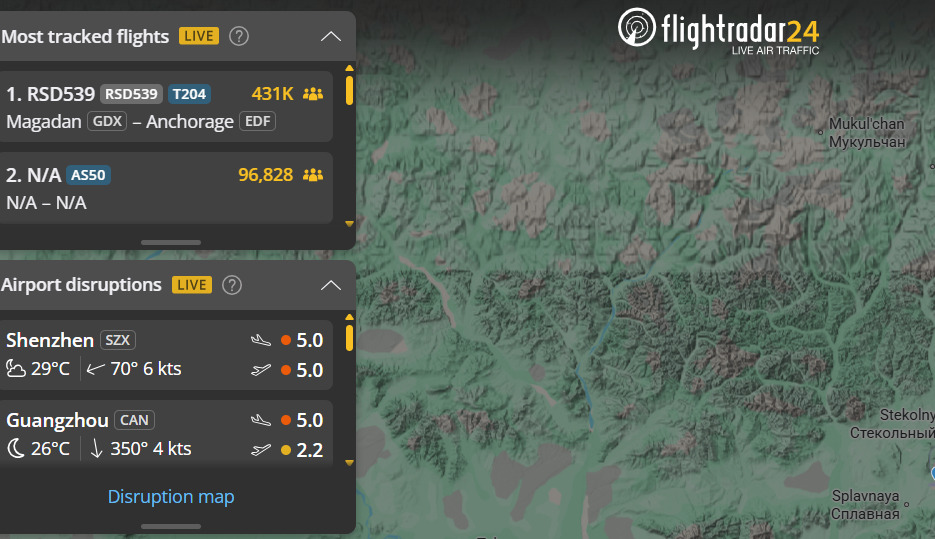935x539 pixels.
Task: Click the resize handle under Disruption map
Action: point(171,526)
